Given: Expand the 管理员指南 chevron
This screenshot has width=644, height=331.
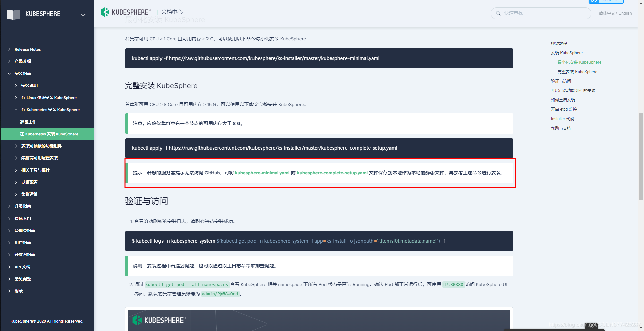Looking at the screenshot, I should tap(9, 231).
